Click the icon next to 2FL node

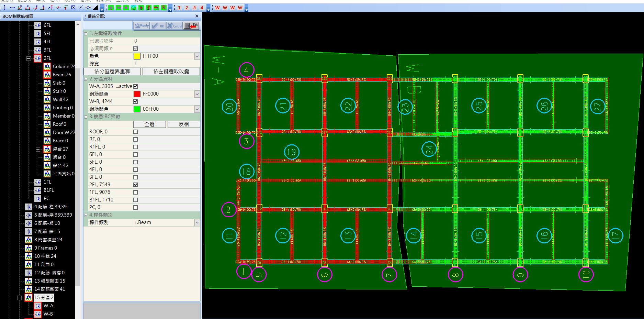[38, 58]
